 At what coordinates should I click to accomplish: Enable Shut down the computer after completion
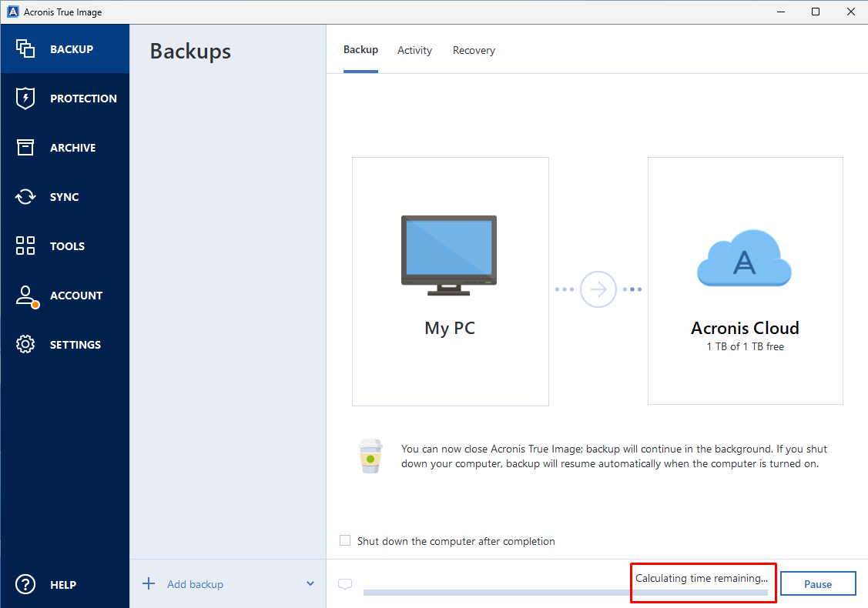point(345,540)
